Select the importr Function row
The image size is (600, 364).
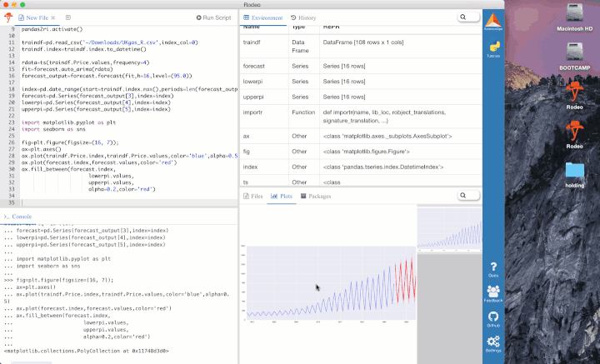361,117
